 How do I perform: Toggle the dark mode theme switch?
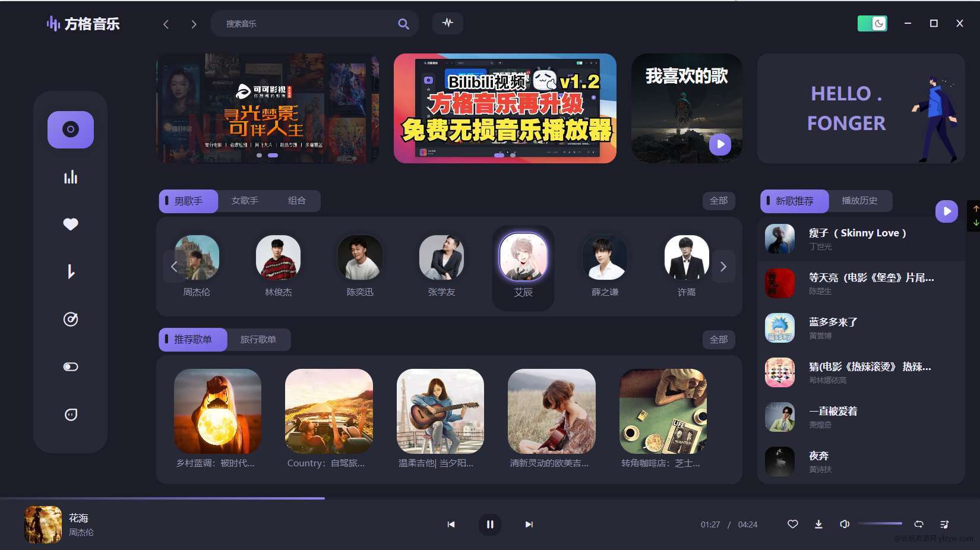pyautogui.click(x=872, y=23)
